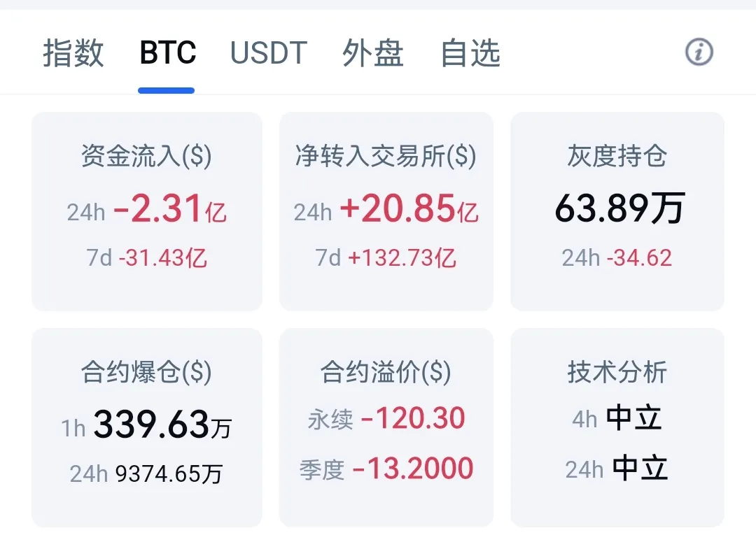Open the 自选 tab
The width and height of the screenshot is (756, 542).
470,52
